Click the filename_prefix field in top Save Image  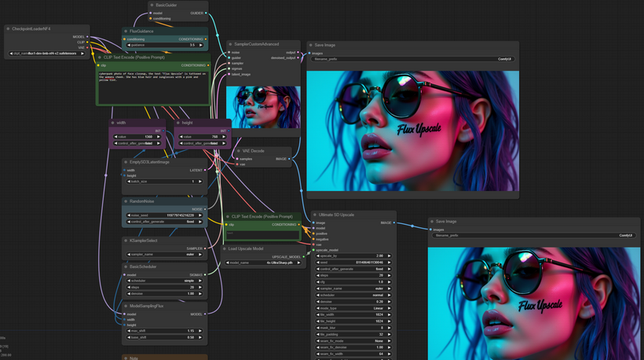pyautogui.click(x=412, y=59)
